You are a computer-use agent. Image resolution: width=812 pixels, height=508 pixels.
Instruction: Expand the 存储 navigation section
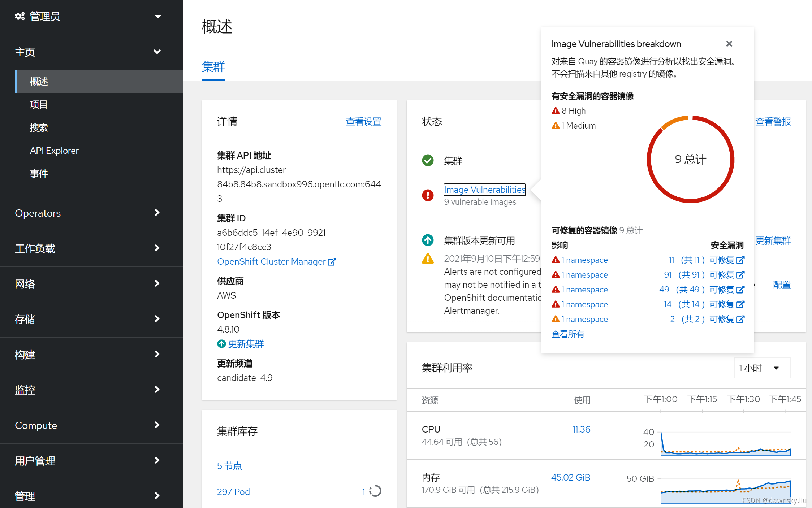tap(91, 319)
